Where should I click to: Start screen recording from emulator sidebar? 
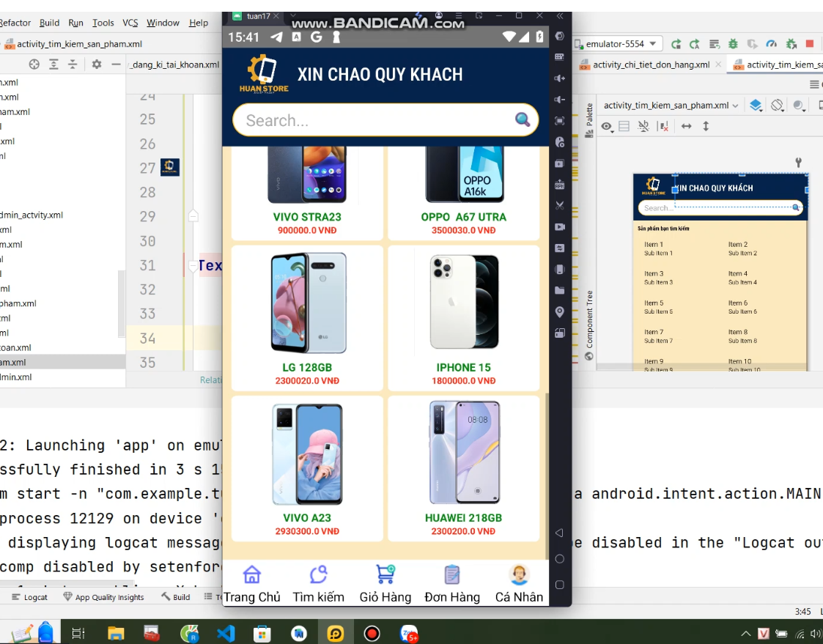[560, 226]
